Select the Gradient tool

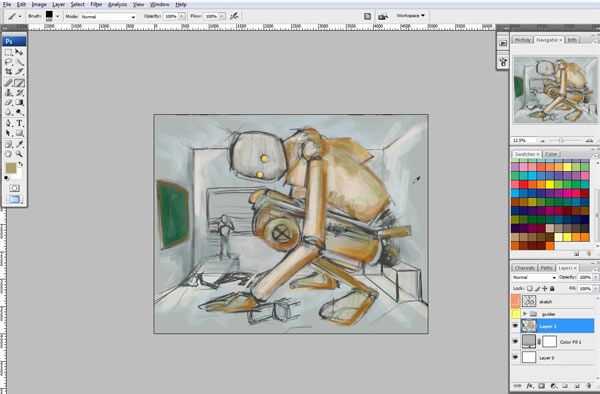tap(19, 103)
